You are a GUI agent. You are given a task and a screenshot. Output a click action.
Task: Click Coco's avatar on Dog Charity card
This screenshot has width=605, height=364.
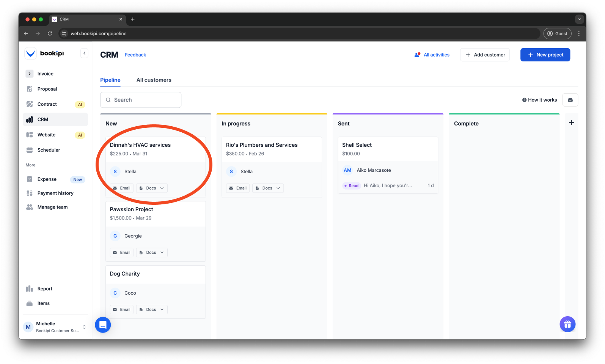pos(115,293)
